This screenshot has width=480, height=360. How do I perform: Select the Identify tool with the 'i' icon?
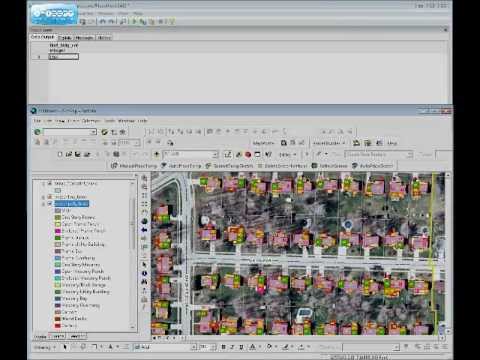pos(144,273)
